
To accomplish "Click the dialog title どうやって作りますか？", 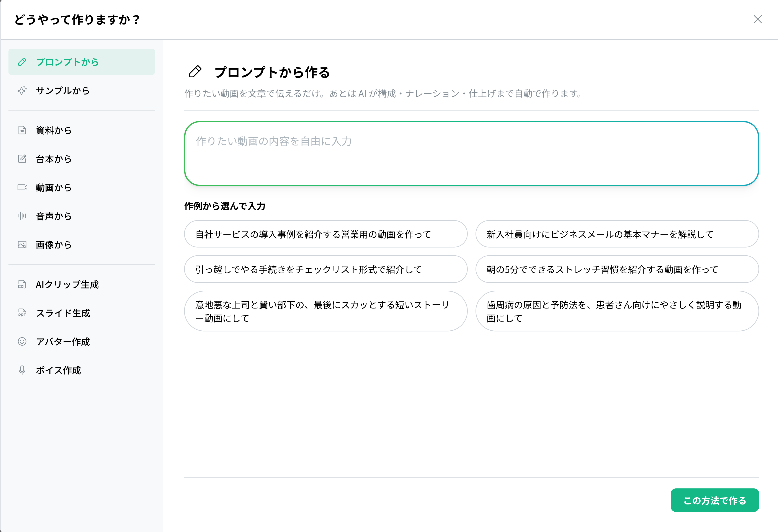I will coord(77,20).
